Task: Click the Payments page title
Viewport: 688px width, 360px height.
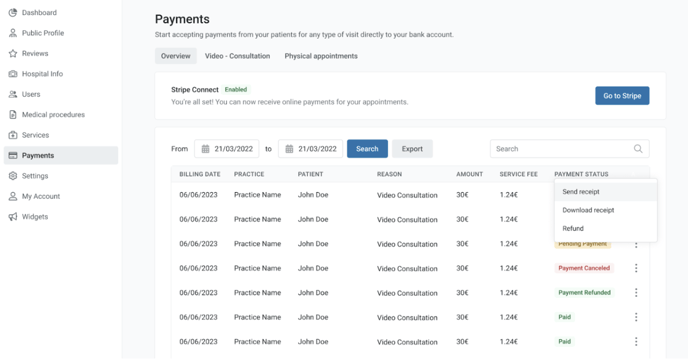Action: click(182, 19)
